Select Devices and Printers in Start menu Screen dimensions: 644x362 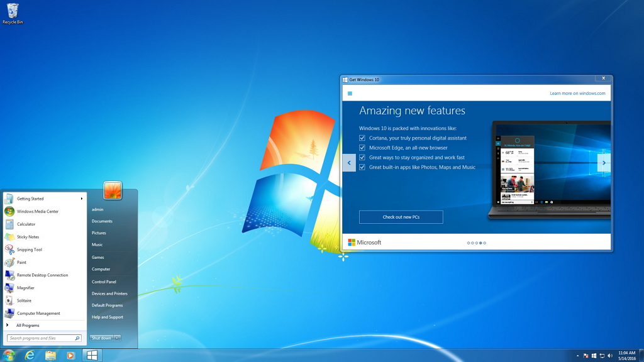(109, 293)
